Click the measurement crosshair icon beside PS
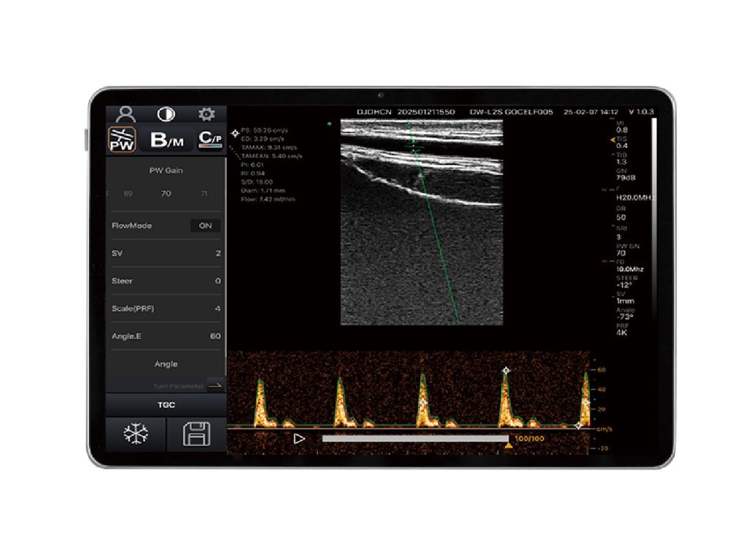 [x=235, y=133]
